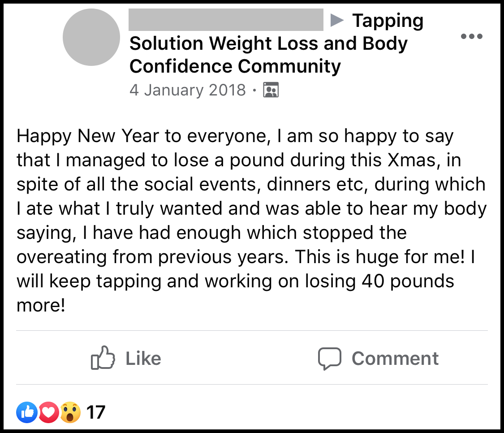Open the three-dot post options menu
504x433 pixels.
click(472, 37)
